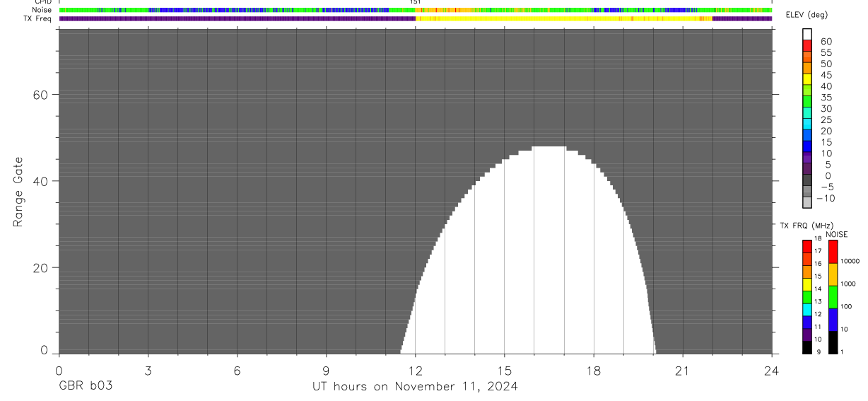Click ELEV scale label '25'

tap(826, 120)
